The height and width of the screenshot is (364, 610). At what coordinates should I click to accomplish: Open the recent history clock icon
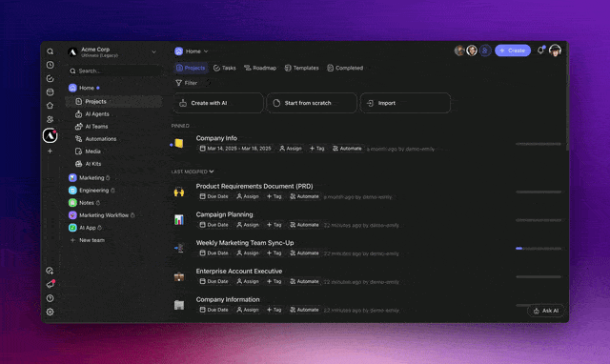coord(51,65)
